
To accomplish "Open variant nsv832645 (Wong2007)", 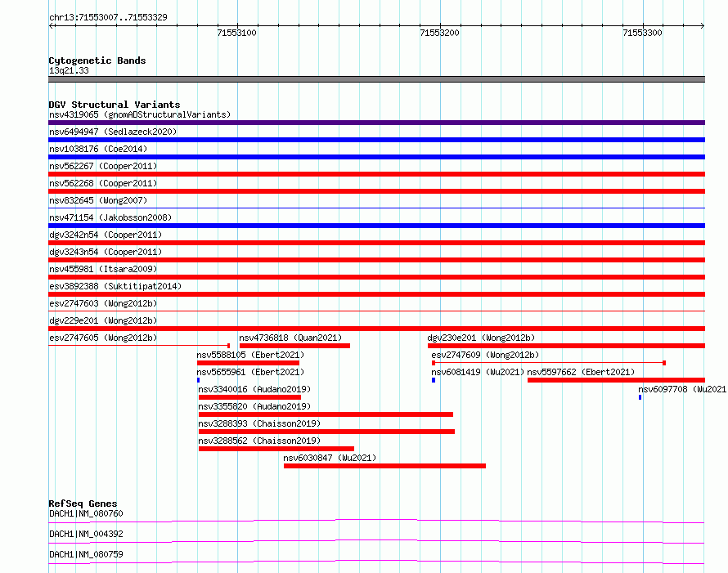I will [x=98, y=200].
